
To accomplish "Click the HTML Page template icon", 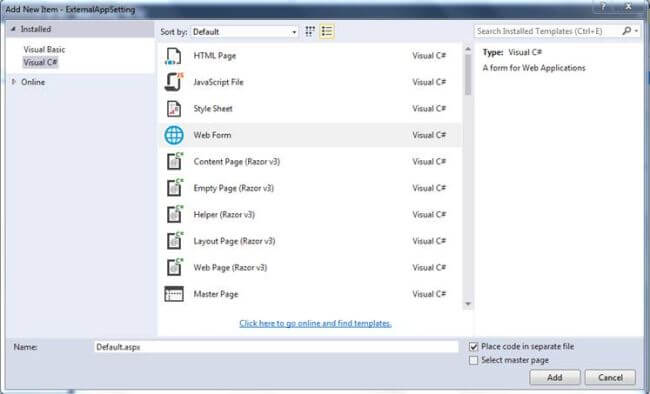I will point(173,56).
